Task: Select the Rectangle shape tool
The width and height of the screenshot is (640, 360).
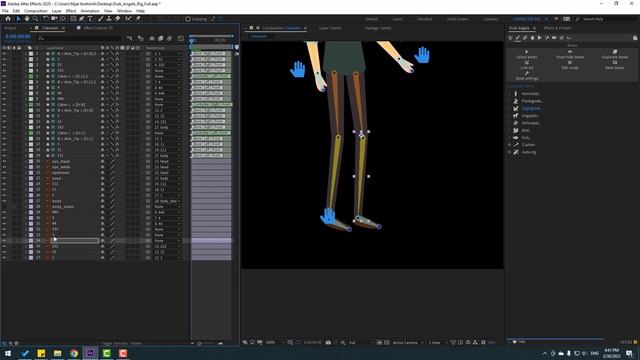Action: [x=73, y=19]
